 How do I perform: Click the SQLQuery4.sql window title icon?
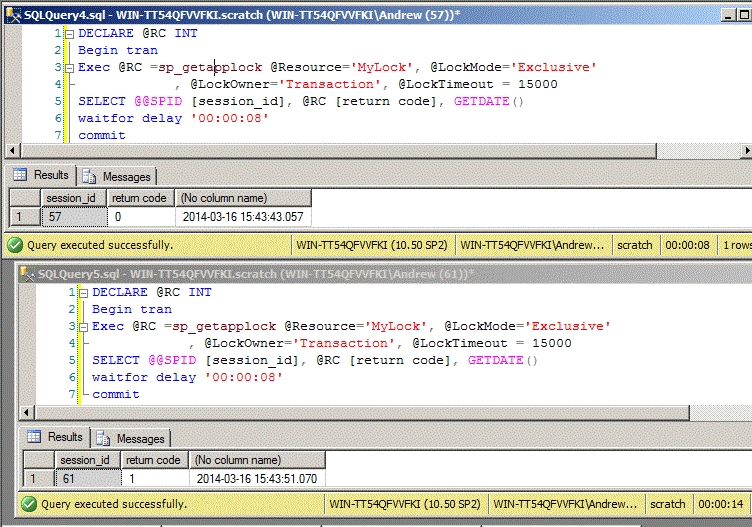(x=13, y=15)
